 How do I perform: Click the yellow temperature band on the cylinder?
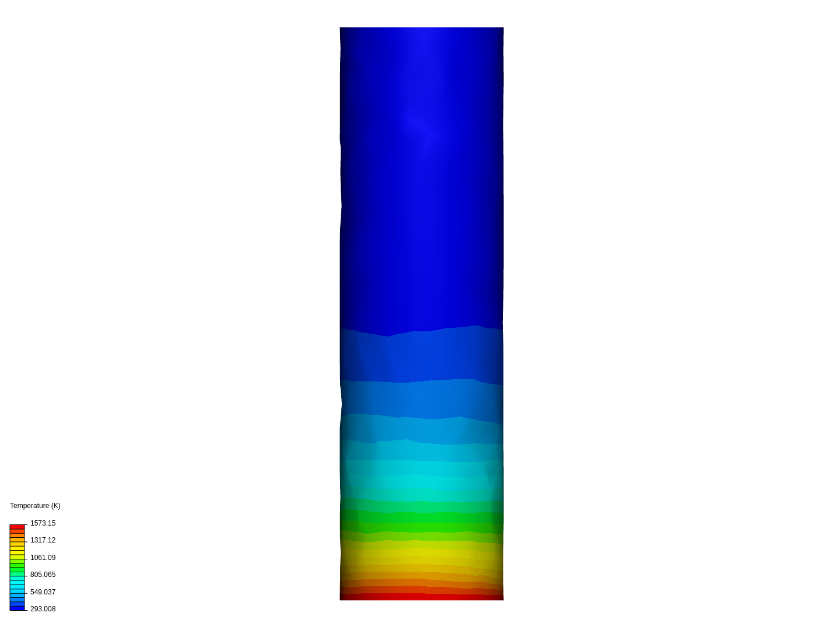(421, 554)
